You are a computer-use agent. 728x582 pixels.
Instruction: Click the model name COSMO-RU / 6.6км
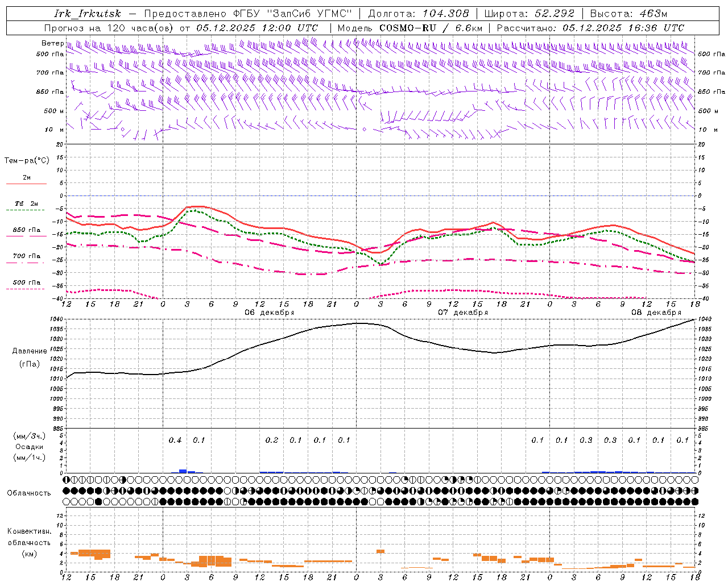pos(431,28)
